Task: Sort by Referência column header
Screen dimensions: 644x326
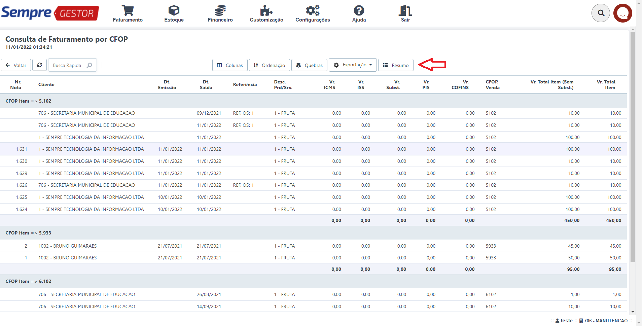Action: point(245,84)
